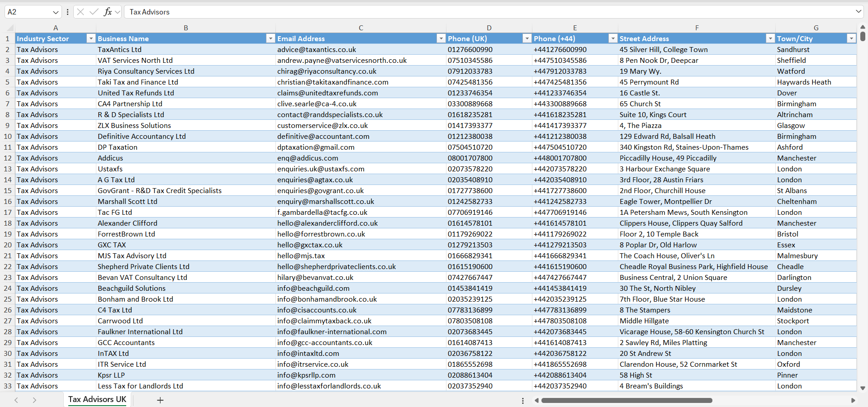
Task: Click the scroll right arrow of horizontal scrollbar
Action: click(x=853, y=400)
